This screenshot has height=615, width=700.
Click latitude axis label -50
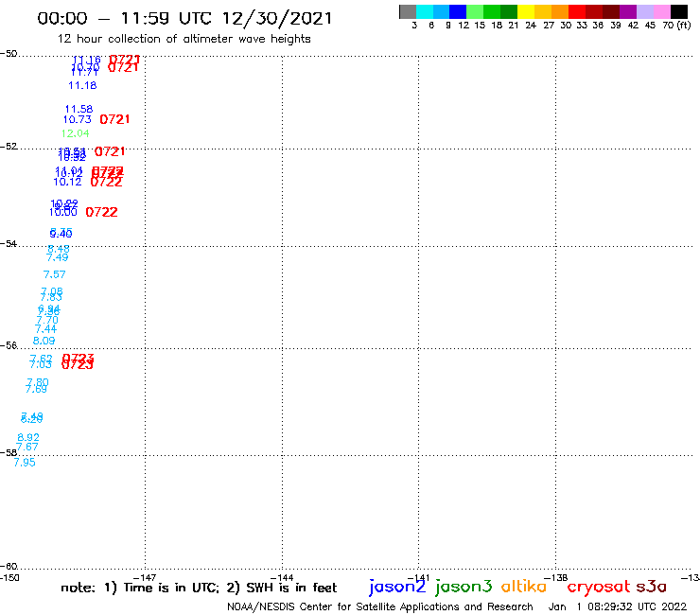(9, 54)
